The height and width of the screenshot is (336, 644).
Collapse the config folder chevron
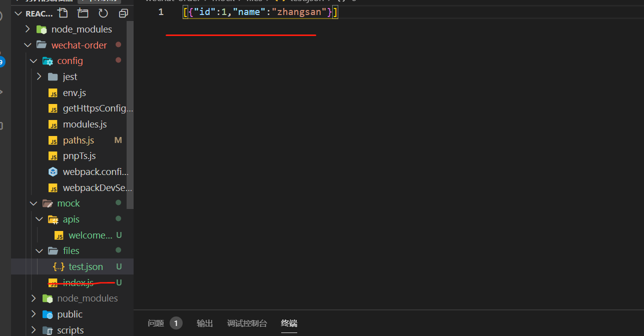[33, 61]
